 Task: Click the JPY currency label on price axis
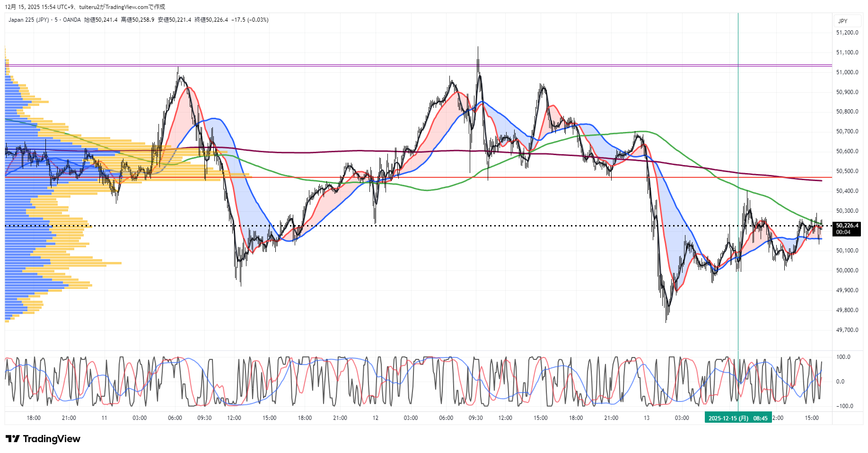point(842,21)
